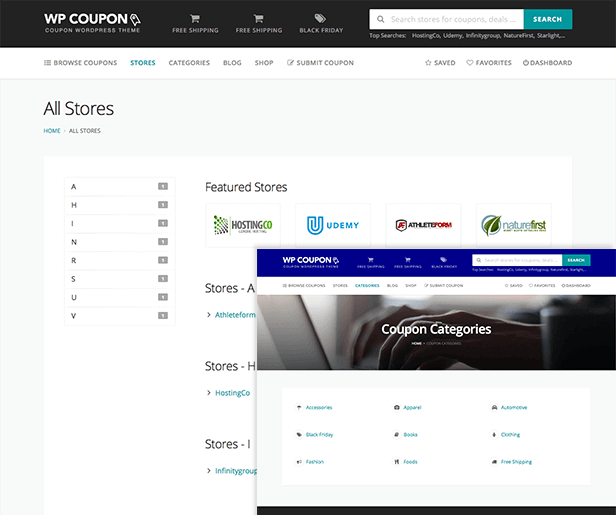The width and height of the screenshot is (616, 515).
Task: Open the Udemy featured store logo
Action: 333,225
